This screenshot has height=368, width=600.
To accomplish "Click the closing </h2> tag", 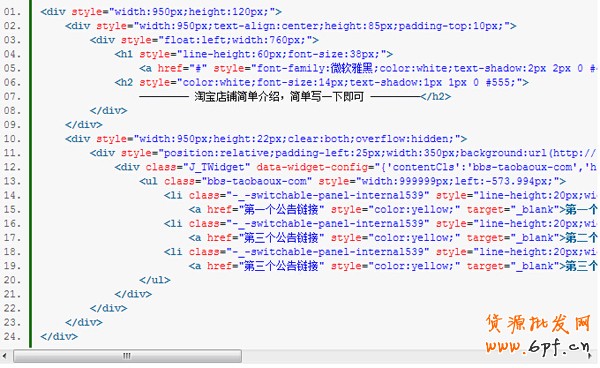I will pyautogui.click(x=435, y=96).
